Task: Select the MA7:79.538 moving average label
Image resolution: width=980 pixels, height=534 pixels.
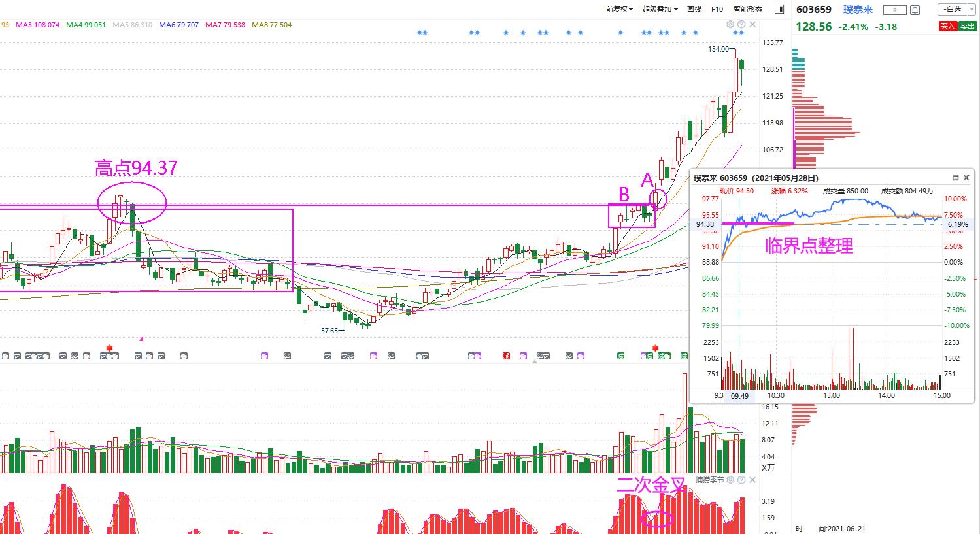Action: (225, 25)
